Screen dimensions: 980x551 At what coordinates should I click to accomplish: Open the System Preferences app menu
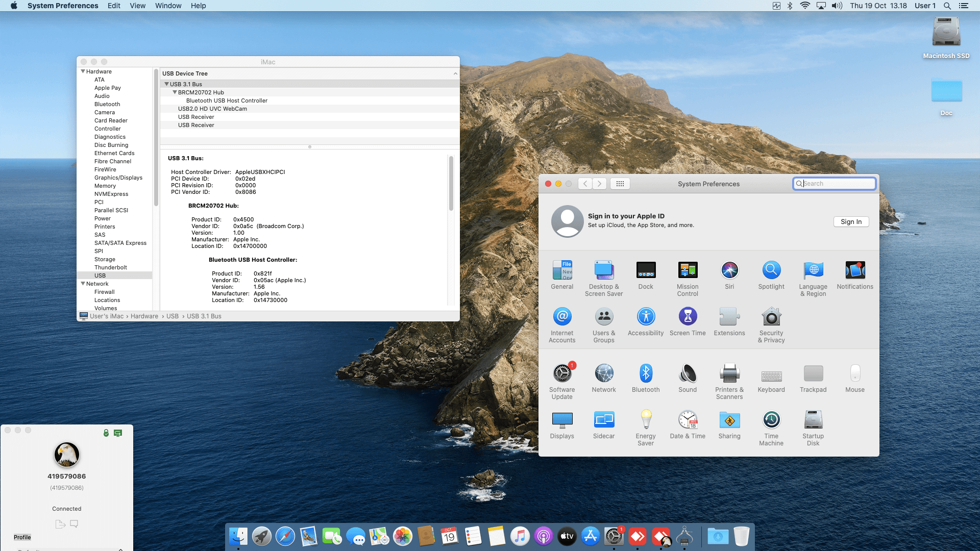tap(63, 6)
